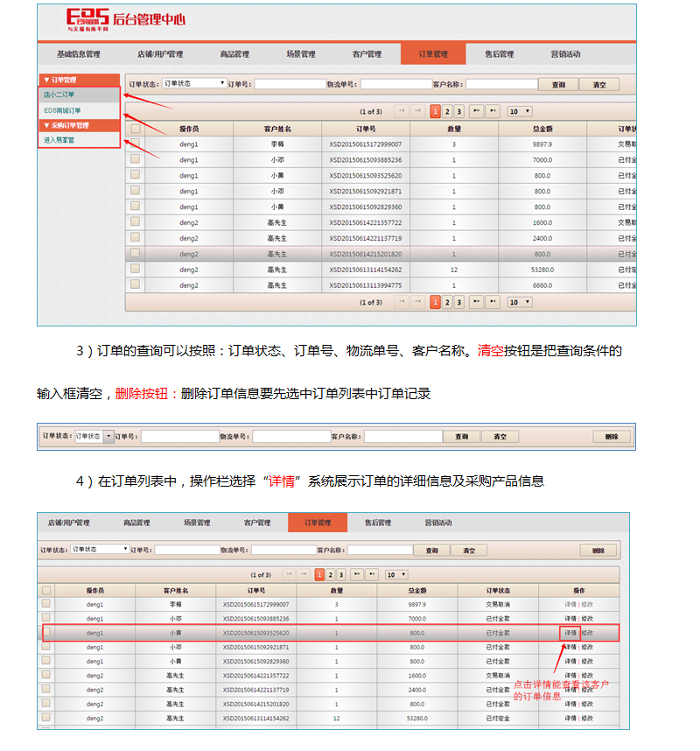Click the 删除 button in the third screenshot
The image size is (700, 751).
[598, 551]
